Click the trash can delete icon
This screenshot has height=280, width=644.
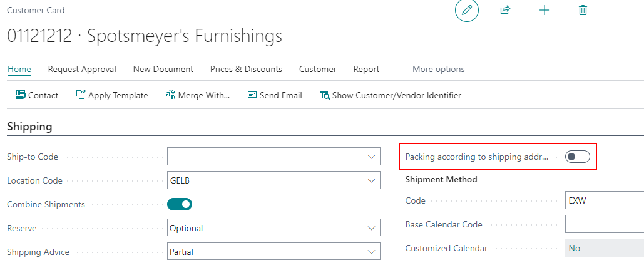point(583,11)
